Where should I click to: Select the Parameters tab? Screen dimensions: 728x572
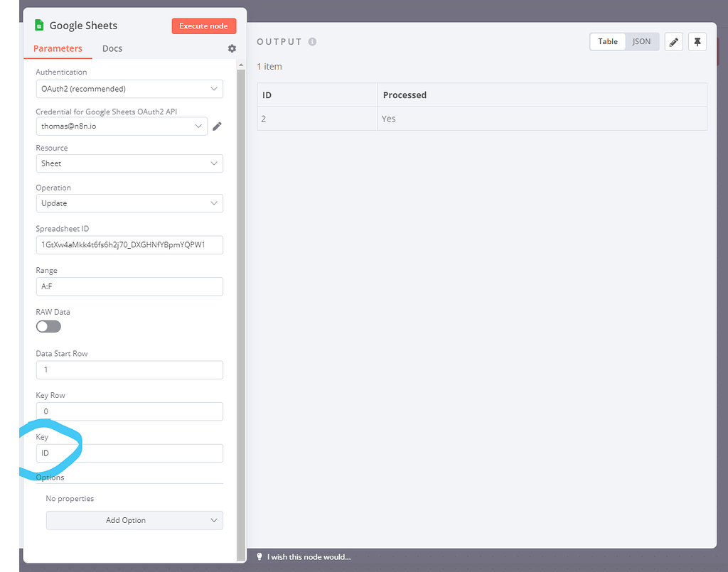(58, 48)
